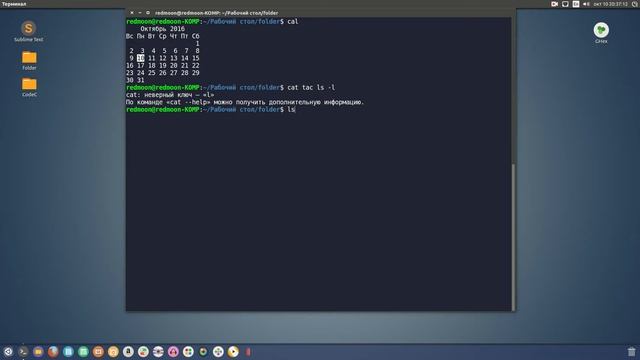This screenshot has width=640, height=360.
Task: Click the error line "cat: неверный ключ"
Action: point(170,95)
